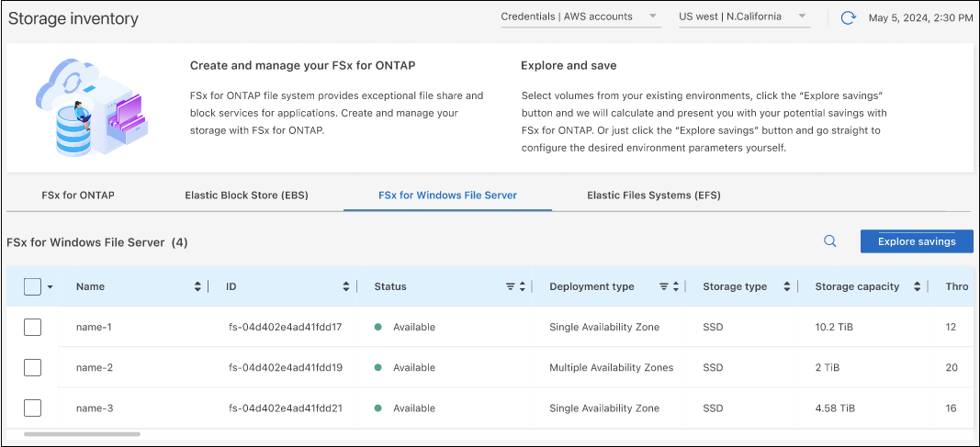Viewport: 980px width, 447px height.
Task: Click the horizontal scrollbar under the table
Action: click(82, 434)
